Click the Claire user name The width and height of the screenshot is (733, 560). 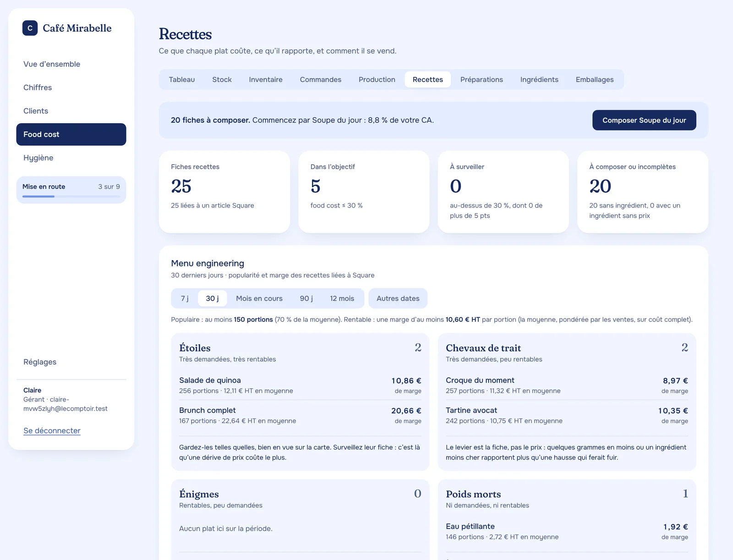point(32,390)
